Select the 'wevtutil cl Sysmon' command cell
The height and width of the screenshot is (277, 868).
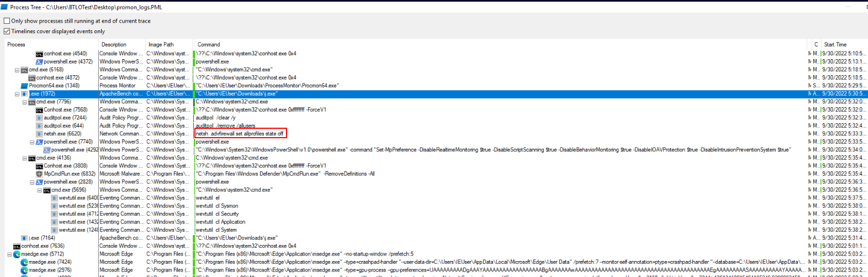[217, 206]
